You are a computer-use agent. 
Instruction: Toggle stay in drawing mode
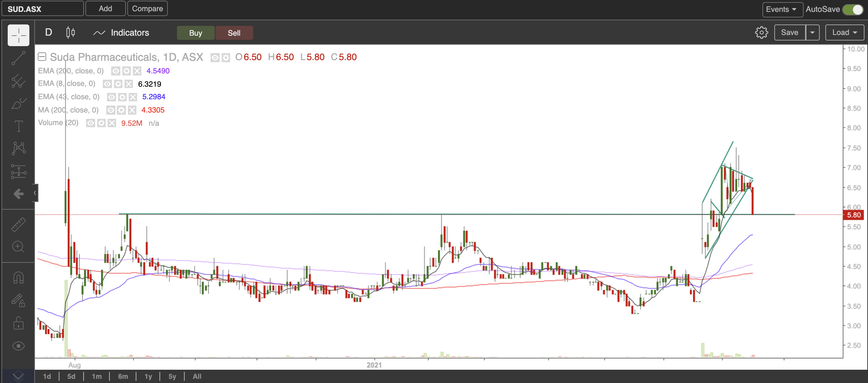coord(19,301)
